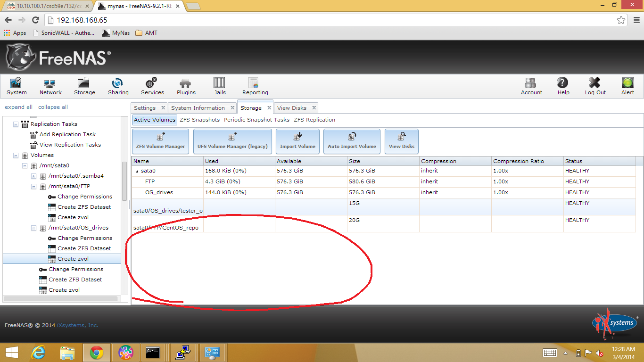Click the collapse all link

pyautogui.click(x=53, y=107)
